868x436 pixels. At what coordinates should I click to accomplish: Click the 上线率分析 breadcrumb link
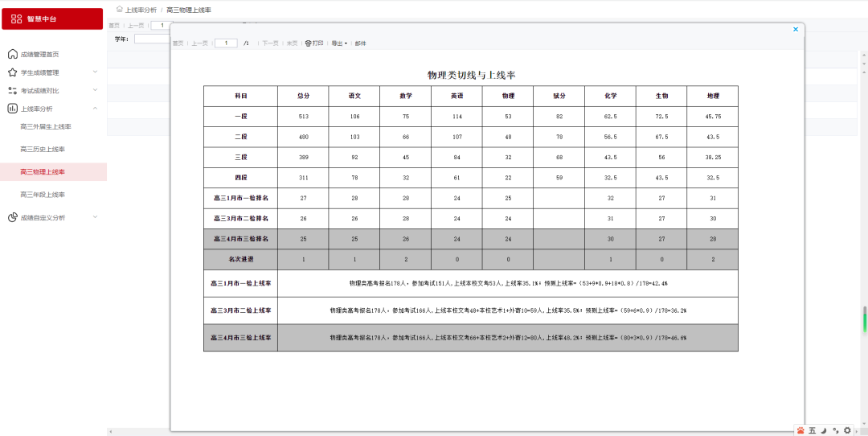pyautogui.click(x=141, y=10)
